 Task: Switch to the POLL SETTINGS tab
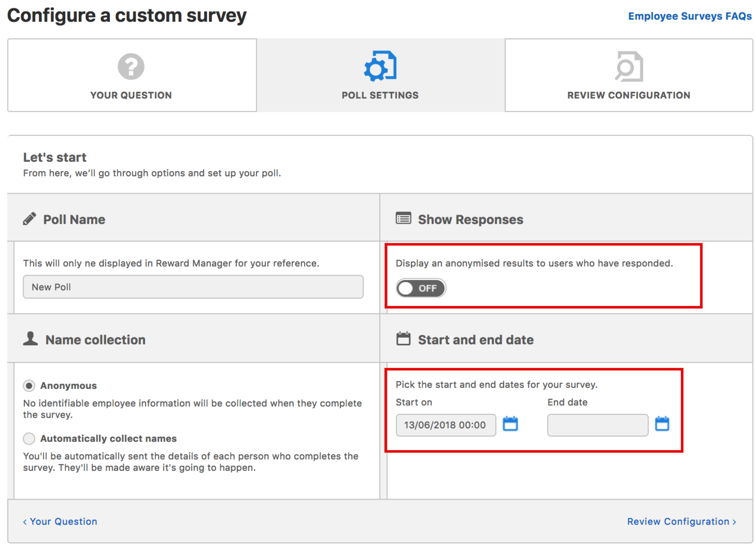380,75
